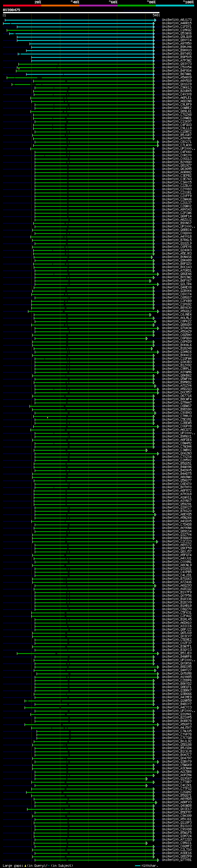Viewport: 197px width, 868px height.
Task: Select the UniRef100_B5JGR7 label
Action: point(177,135)
